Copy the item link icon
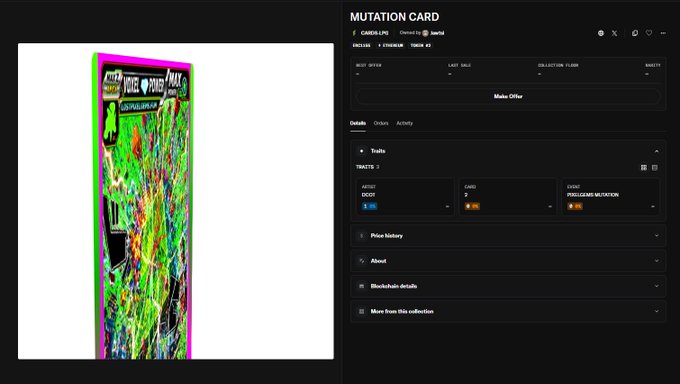 (635, 33)
